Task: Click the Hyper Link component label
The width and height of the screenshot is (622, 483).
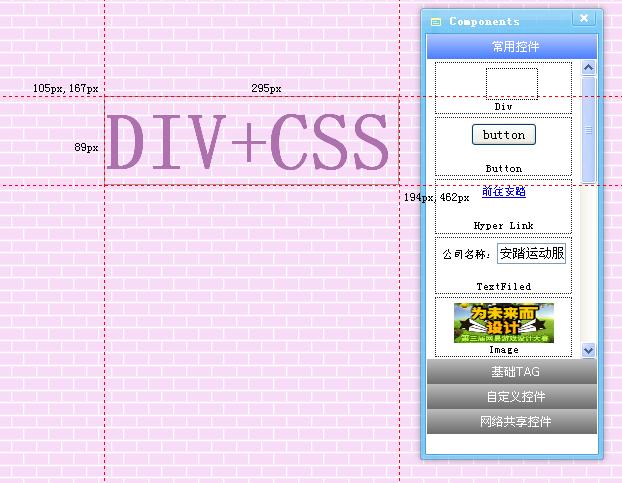Action: pos(504,226)
